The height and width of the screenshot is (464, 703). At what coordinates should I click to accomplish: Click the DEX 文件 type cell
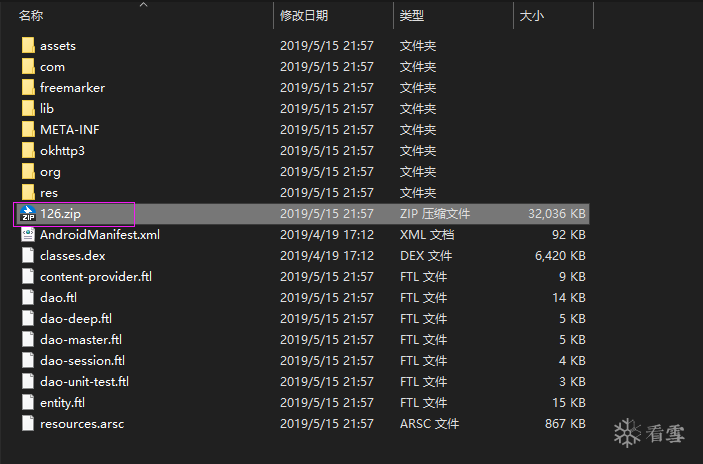426,256
